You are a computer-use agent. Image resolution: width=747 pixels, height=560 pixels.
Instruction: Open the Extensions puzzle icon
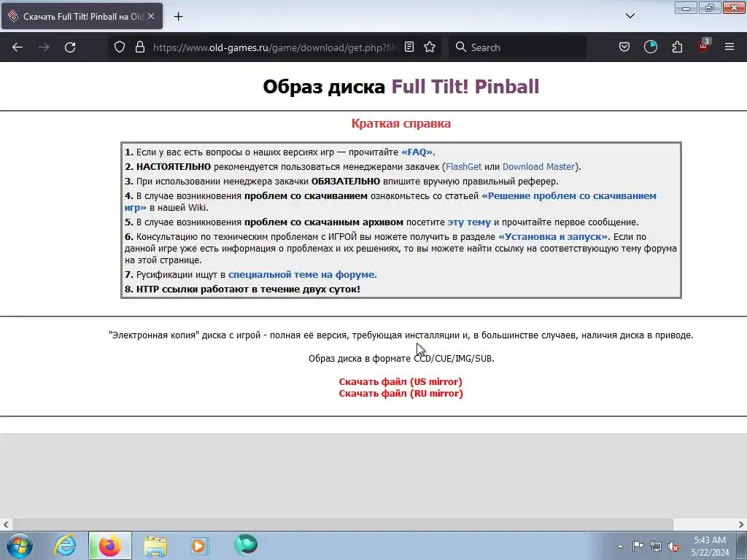[x=677, y=47]
